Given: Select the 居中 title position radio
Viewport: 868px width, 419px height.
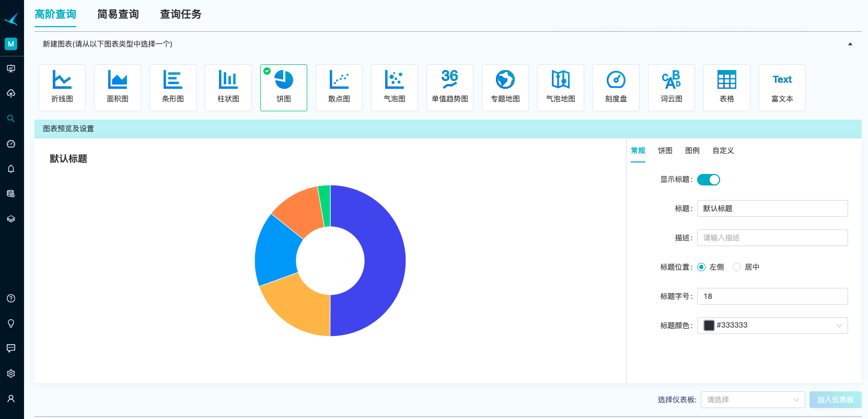Looking at the screenshot, I should (x=737, y=267).
